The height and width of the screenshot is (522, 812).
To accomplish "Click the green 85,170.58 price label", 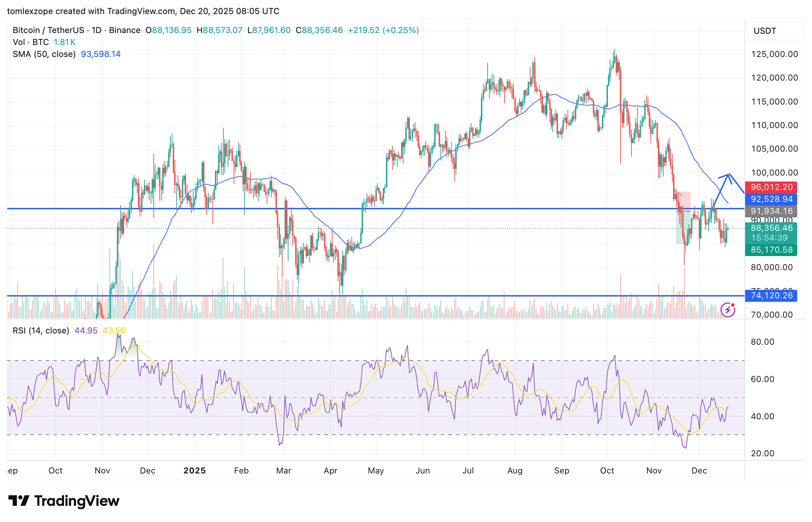I will click(771, 250).
